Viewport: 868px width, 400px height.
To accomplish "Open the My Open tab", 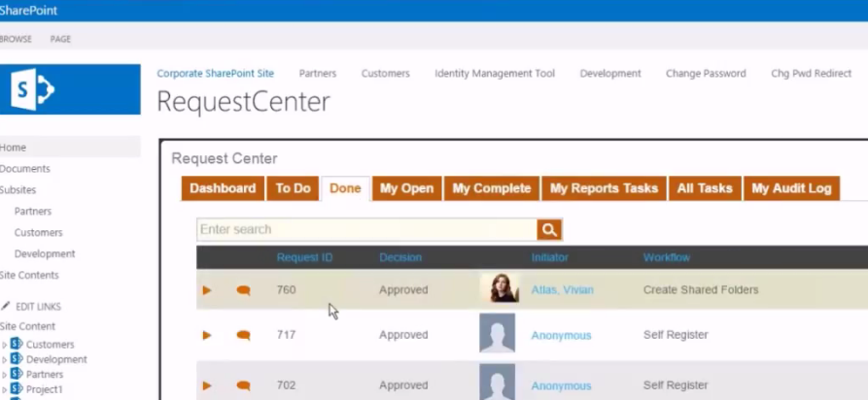I will 407,188.
